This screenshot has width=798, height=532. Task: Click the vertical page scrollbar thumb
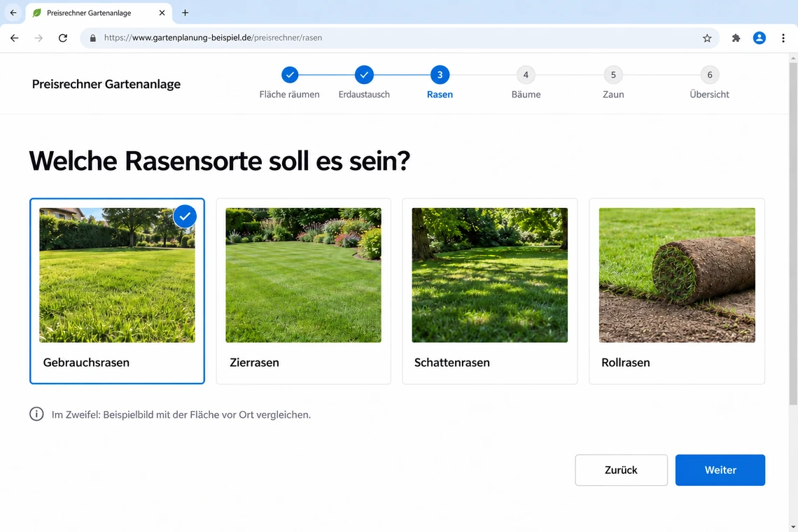click(x=793, y=234)
